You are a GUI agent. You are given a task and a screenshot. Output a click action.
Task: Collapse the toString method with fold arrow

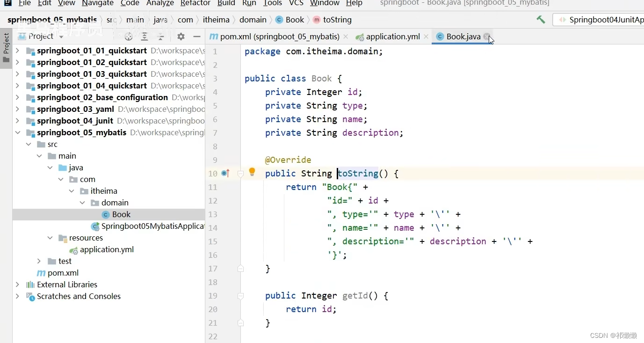tap(240, 174)
